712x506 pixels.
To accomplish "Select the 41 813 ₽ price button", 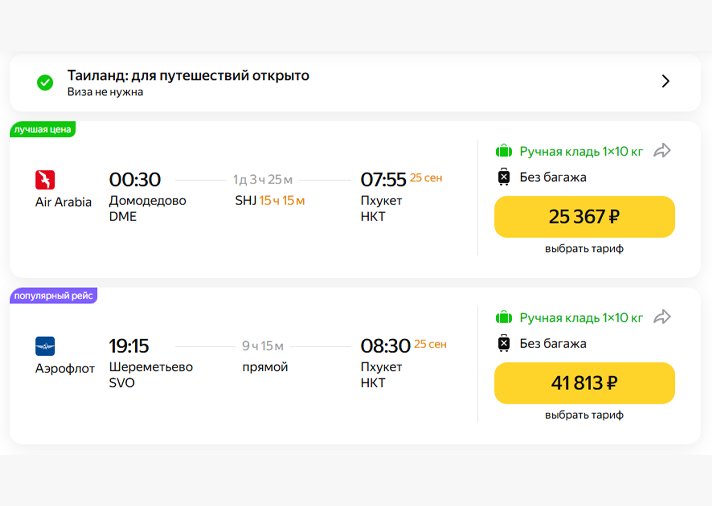I will [x=584, y=383].
